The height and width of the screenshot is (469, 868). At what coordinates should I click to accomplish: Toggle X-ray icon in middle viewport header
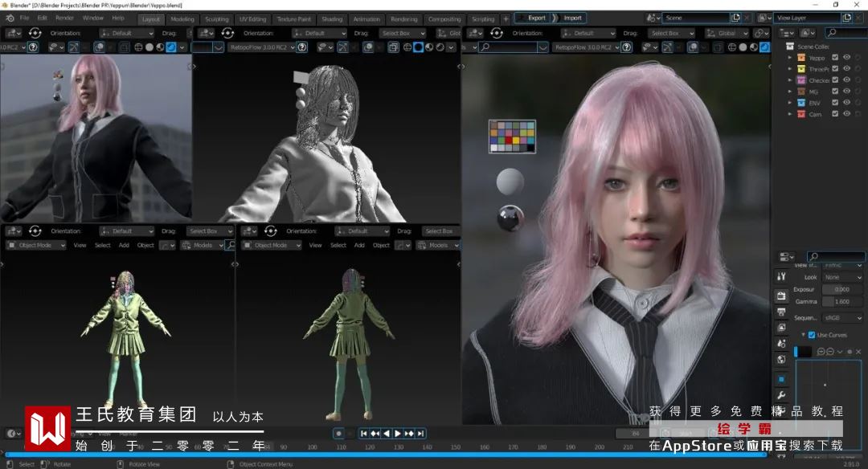[393, 47]
